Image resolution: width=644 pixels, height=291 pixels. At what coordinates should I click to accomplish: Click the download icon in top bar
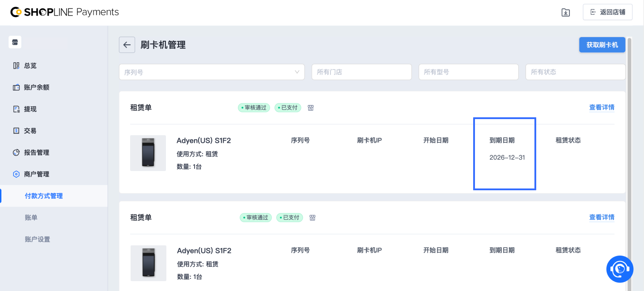[x=566, y=13]
